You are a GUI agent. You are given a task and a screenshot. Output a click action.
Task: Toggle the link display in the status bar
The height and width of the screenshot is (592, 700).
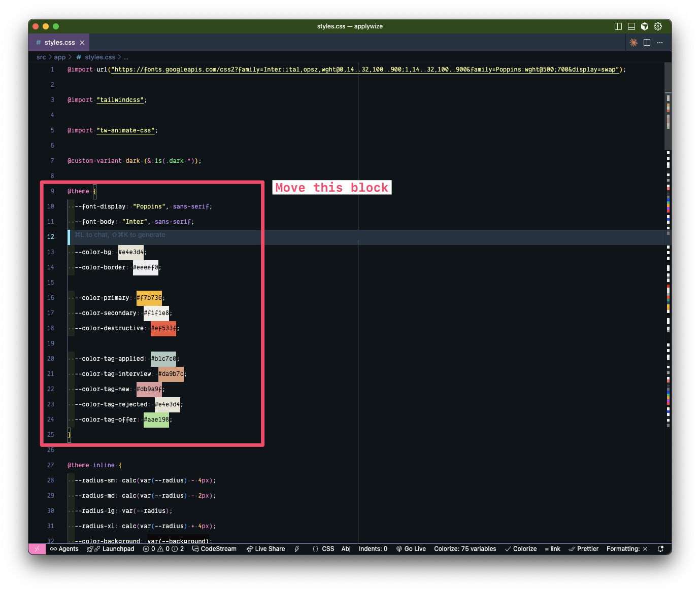pyautogui.click(x=552, y=548)
